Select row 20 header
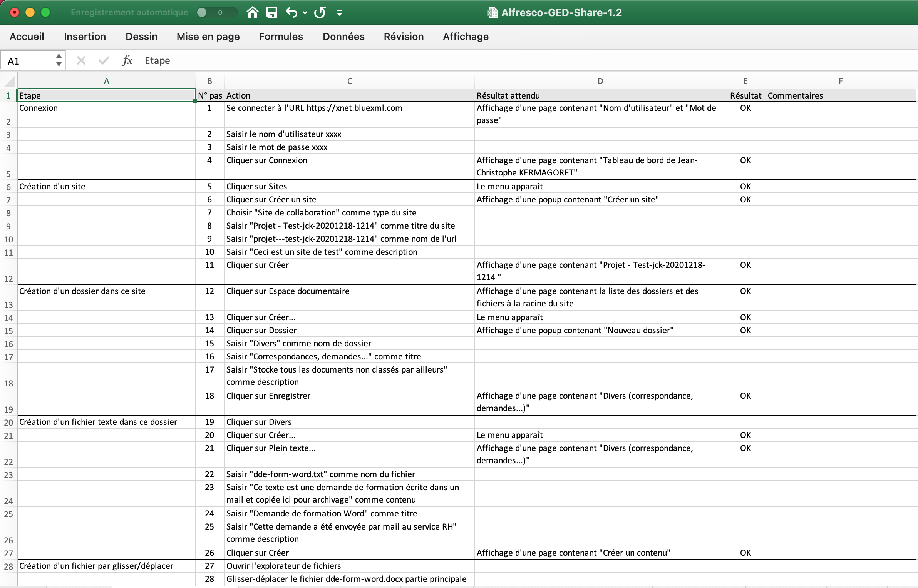The image size is (918, 588). (8, 423)
